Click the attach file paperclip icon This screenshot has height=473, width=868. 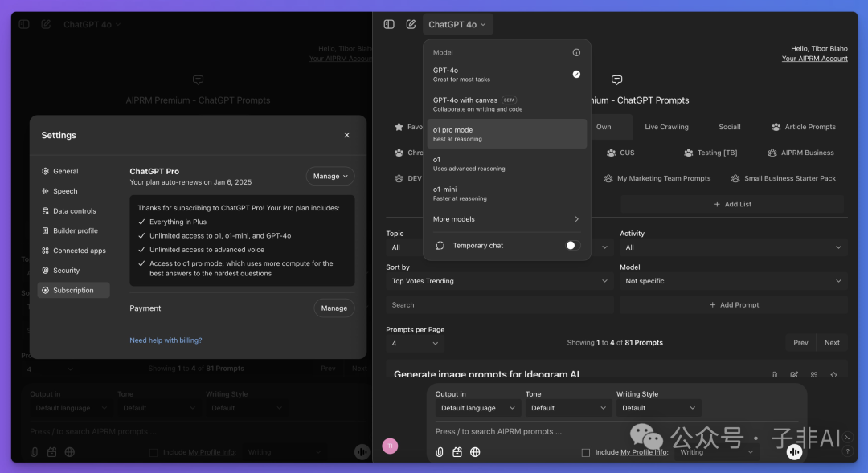click(440, 452)
